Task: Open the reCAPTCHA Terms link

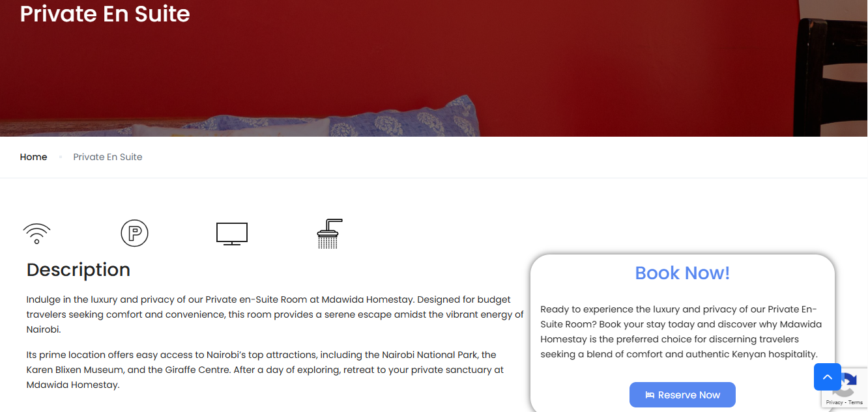Action: click(856, 403)
